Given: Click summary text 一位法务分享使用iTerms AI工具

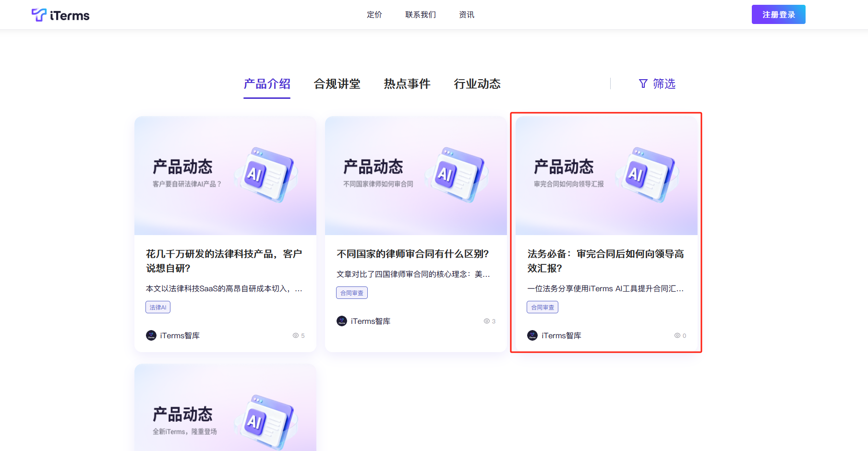Looking at the screenshot, I should click(605, 289).
